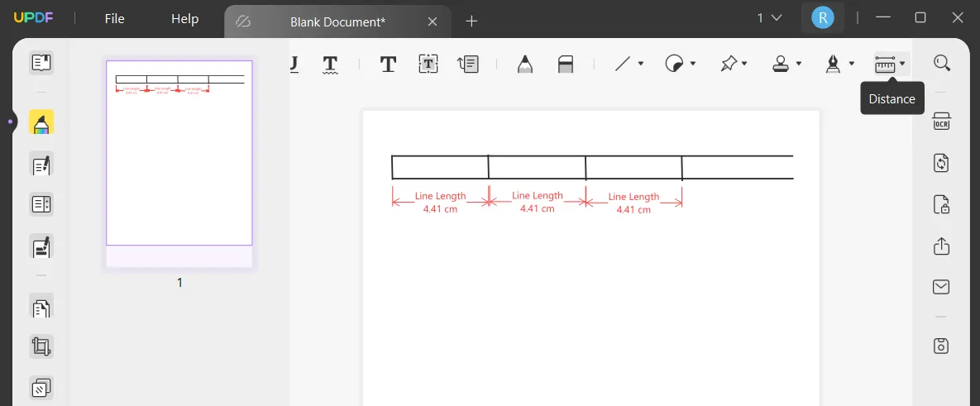Open the Watermark/Page tools icon in sidebar
Image resolution: width=980 pixels, height=406 pixels.
tap(41, 389)
